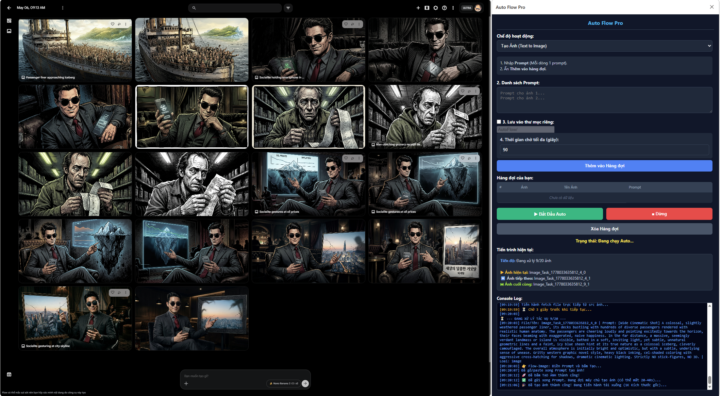
Task: Submit the prompt with the round send button
Action: point(305,384)
